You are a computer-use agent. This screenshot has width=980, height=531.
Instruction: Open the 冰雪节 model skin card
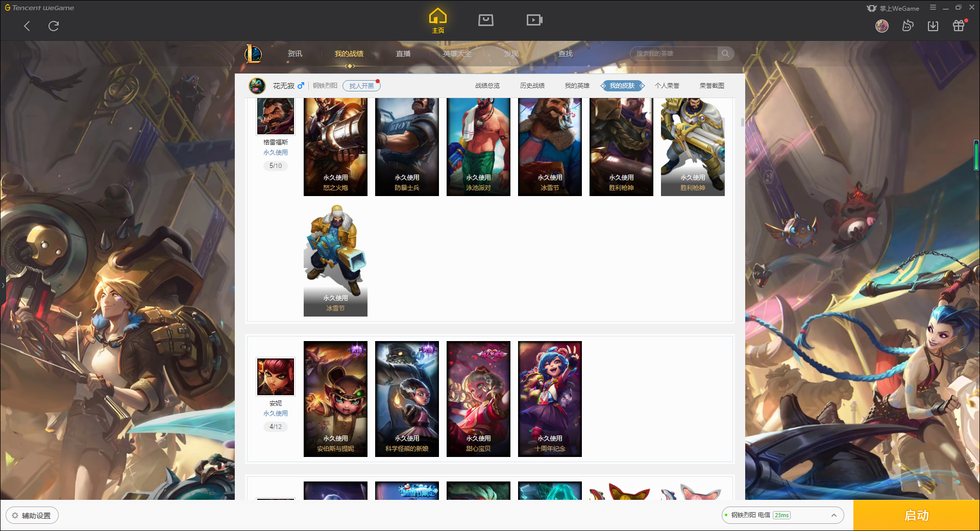pyautogui.click(x=335, y=260)
